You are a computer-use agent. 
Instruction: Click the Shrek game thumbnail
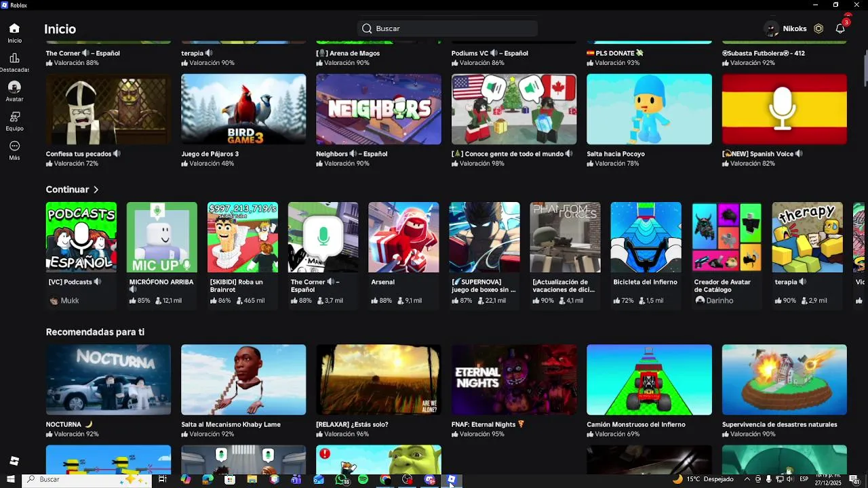point(378,459)
